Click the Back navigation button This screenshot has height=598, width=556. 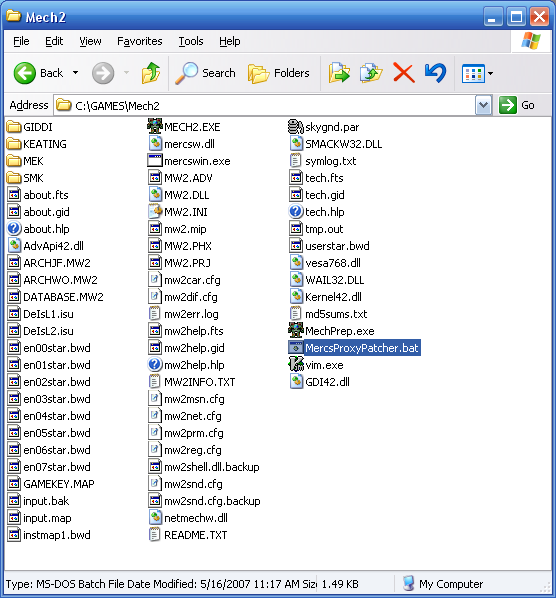38,73
